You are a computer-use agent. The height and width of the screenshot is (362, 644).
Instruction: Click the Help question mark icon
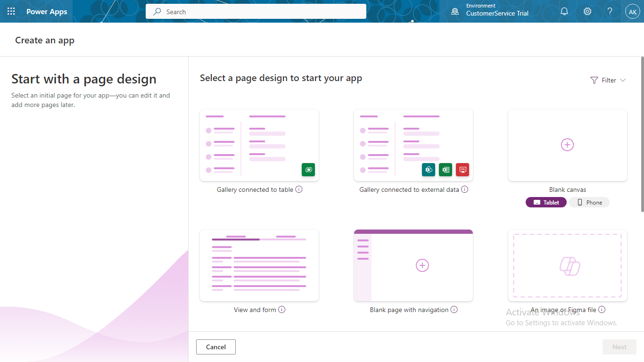click(x=610, y=11)
